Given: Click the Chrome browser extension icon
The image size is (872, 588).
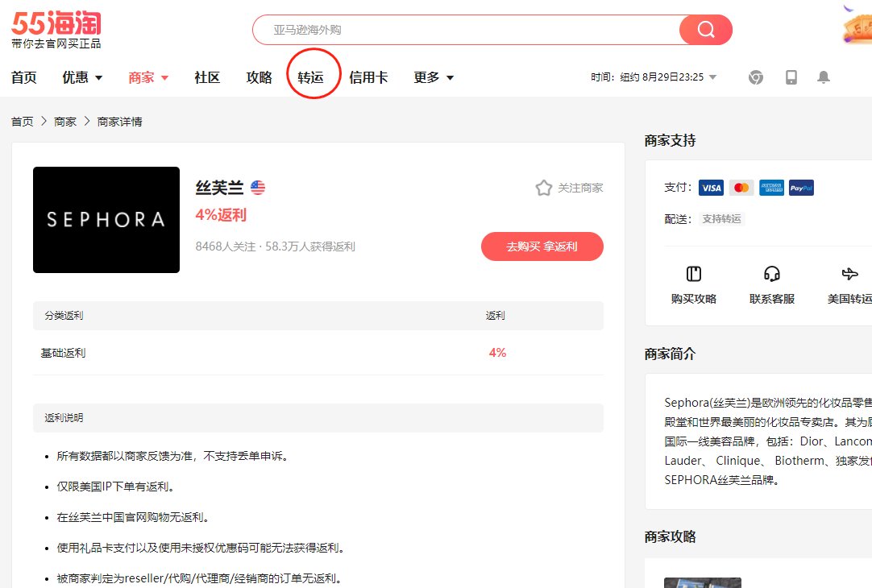Looking at the screenshot, I should [x=756, y=77].
